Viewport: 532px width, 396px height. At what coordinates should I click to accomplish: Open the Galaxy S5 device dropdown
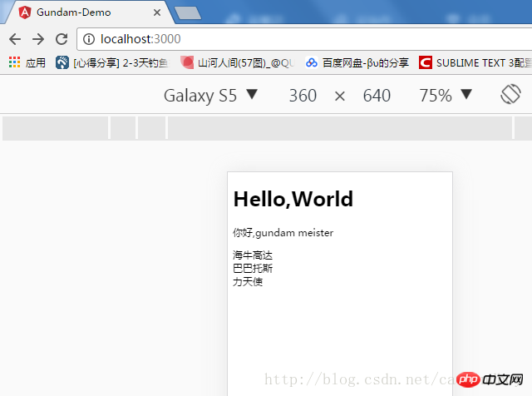pos(211,95)
